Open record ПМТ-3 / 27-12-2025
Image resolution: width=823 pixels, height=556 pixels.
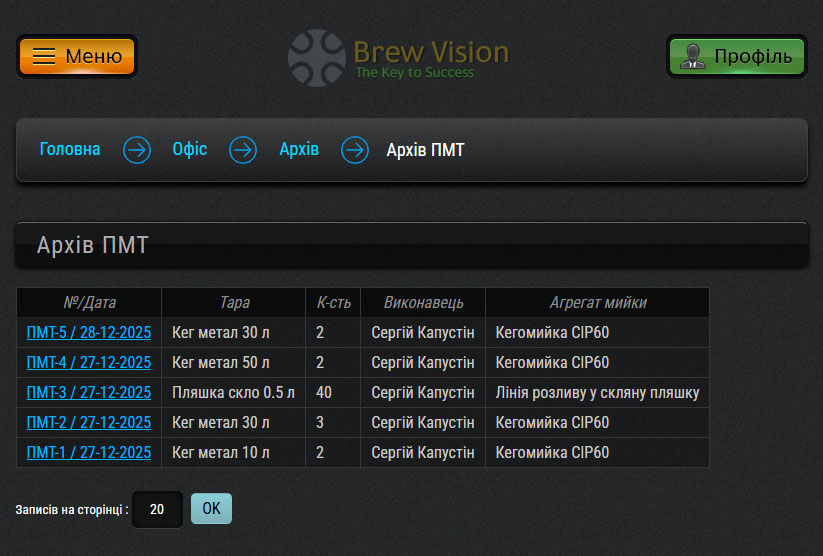click(89, 392)
